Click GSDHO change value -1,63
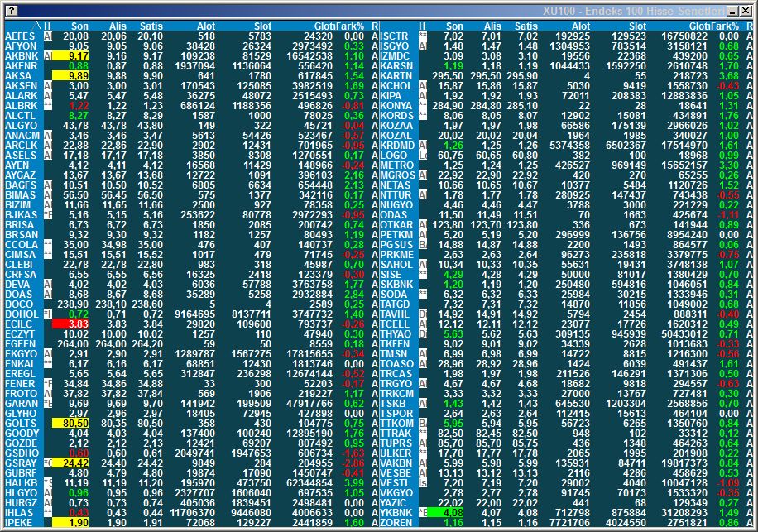This screenshot has width=758, height=532. click(353, 453)
